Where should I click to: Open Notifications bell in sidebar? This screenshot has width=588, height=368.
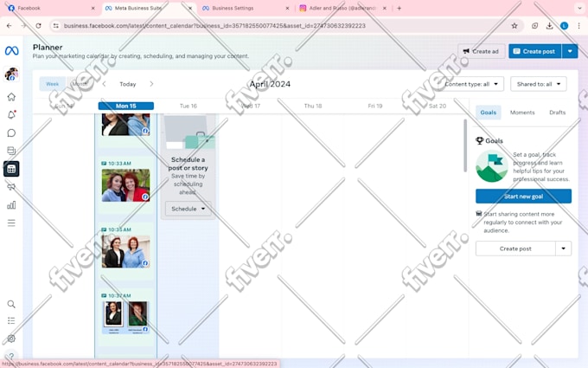pyautogui.click(x=11, y=115)
